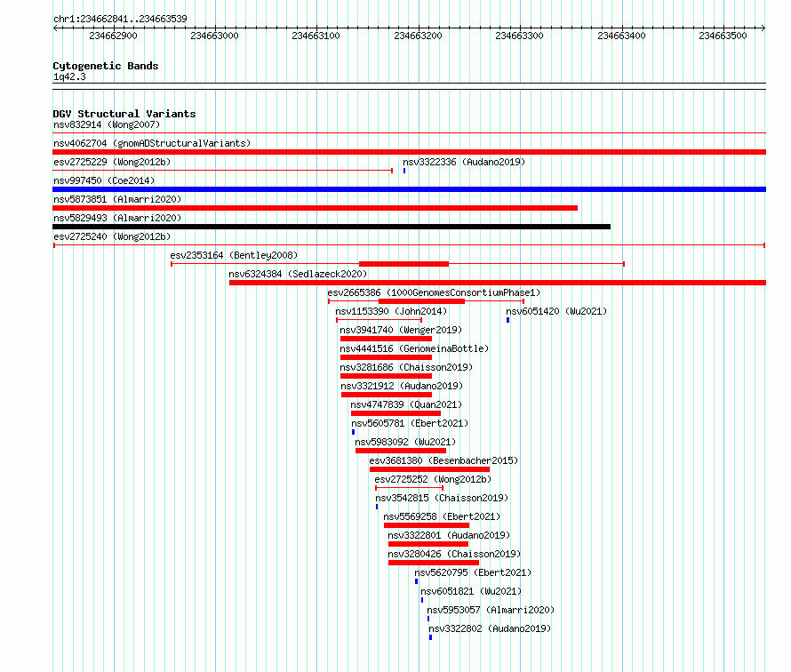The width and height of the screenshot is (791, 672).
Task: Click the nsv3322336 (Audano2019) label
Action: tap(464, 162)
